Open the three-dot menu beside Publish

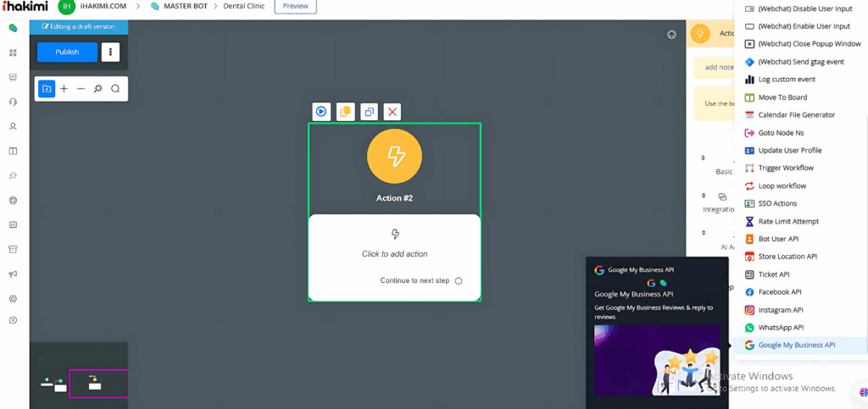[110, 52]
